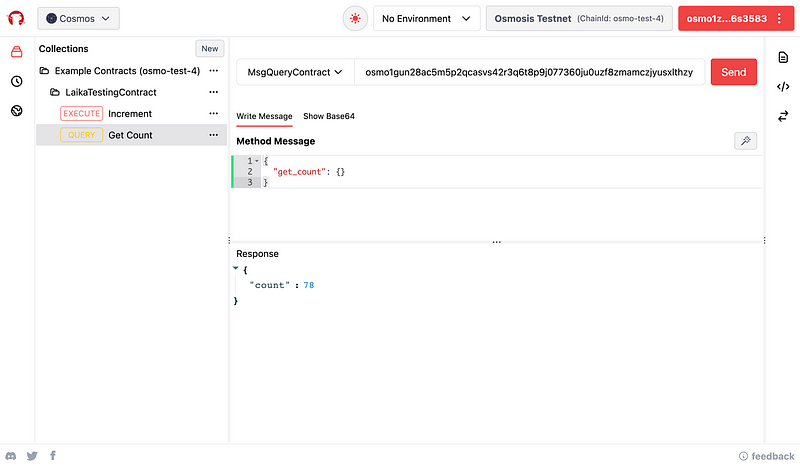Switch to the Show Base64 tab
Image resolution: width=800 pixels, height=467 pixels.
click(x=329, y=116)
